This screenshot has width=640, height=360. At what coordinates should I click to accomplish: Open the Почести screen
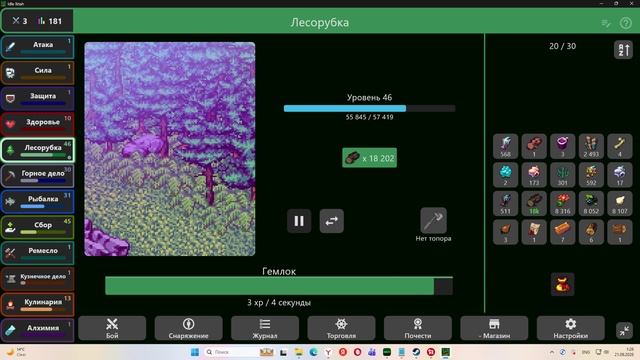418,328
